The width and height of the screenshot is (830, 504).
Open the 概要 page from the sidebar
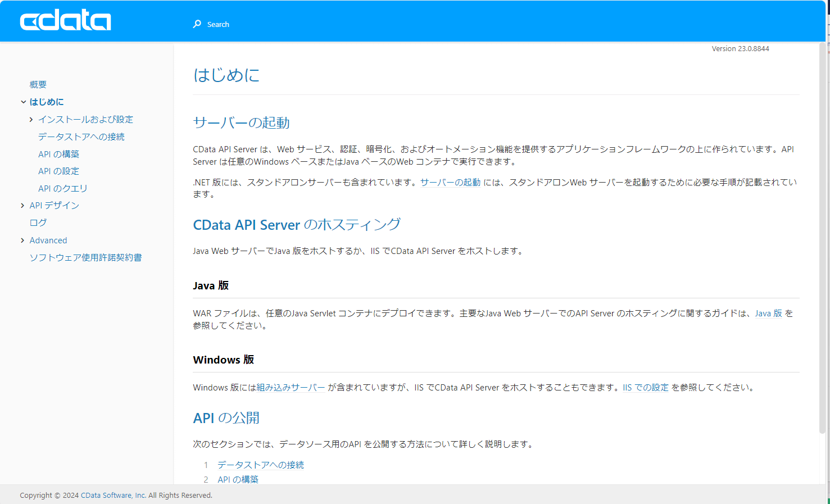click(x=38, y=84)
